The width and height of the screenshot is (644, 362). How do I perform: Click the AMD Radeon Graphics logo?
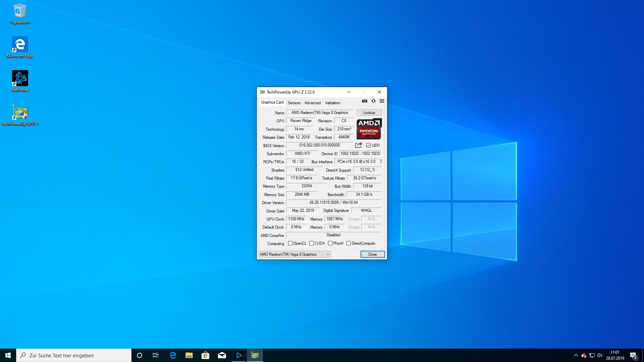(369, 129)
